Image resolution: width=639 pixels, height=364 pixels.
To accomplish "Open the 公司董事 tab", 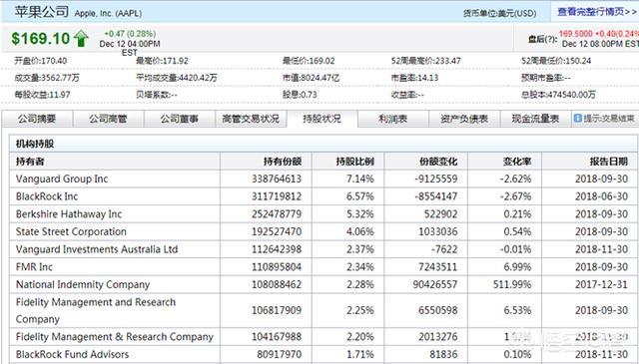I will [180, 119].
